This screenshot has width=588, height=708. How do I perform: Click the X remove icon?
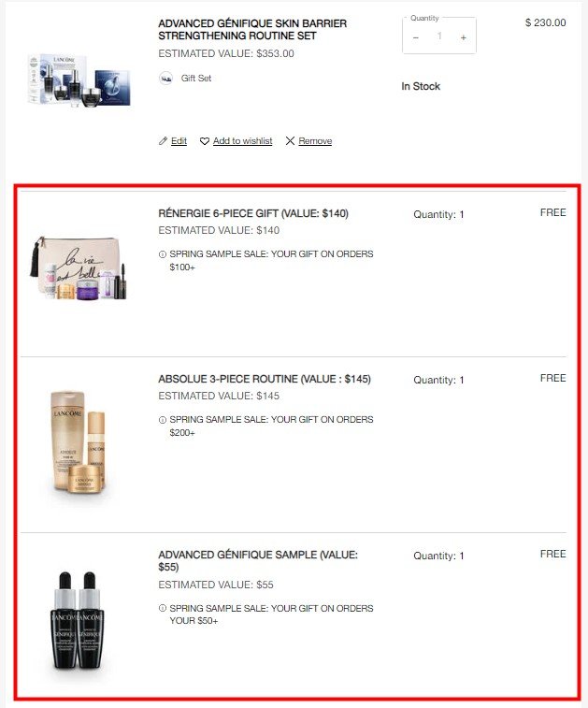(290, 141)
